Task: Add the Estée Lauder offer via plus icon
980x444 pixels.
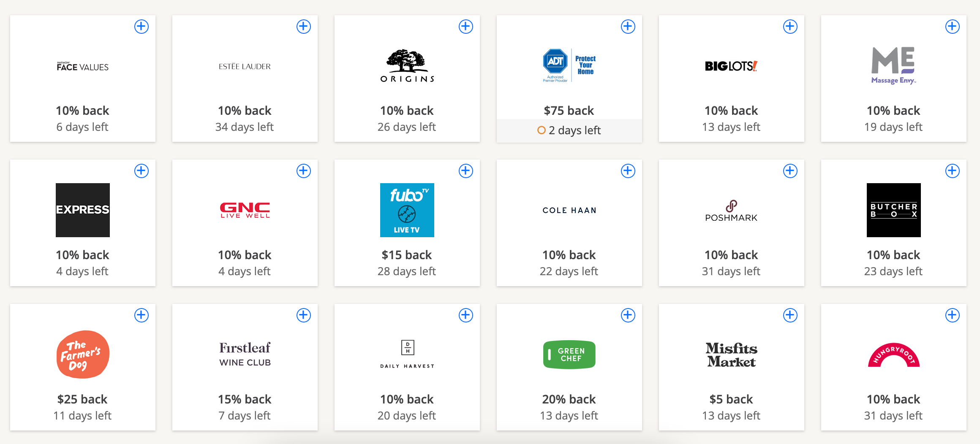Action: [x=304, y=27]
